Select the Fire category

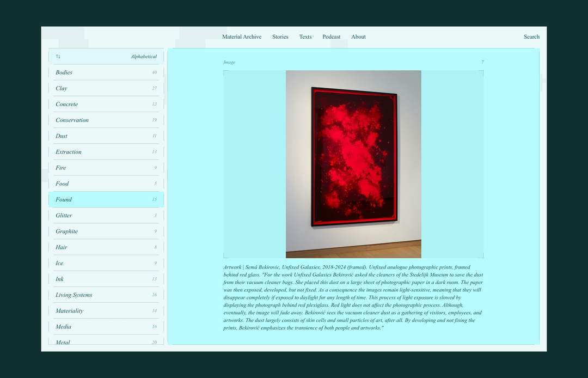point(106,168)
